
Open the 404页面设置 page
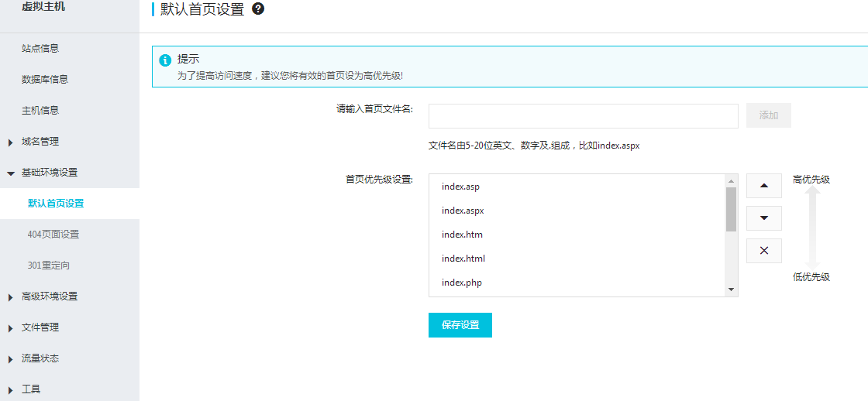53,235
